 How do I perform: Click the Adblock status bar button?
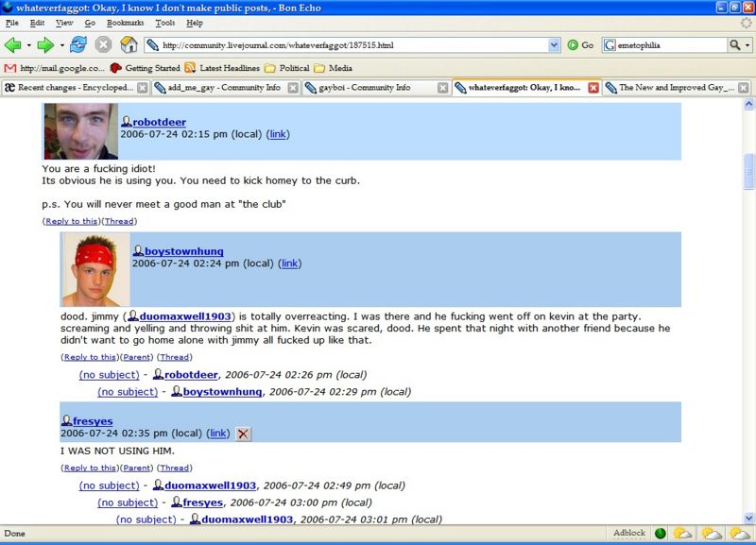[x=629, y=534]
